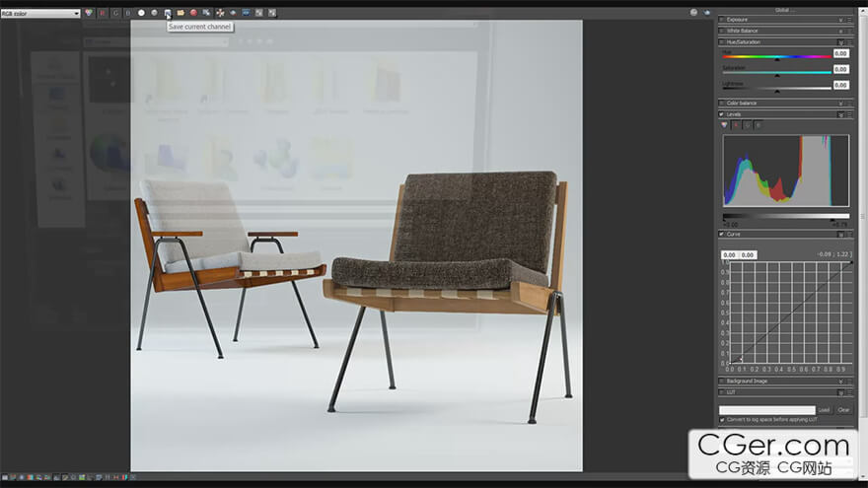This screenshot has width=868, height=488.
Task: Open the LUT options menu icon
Action: click(x=849, y=392)
